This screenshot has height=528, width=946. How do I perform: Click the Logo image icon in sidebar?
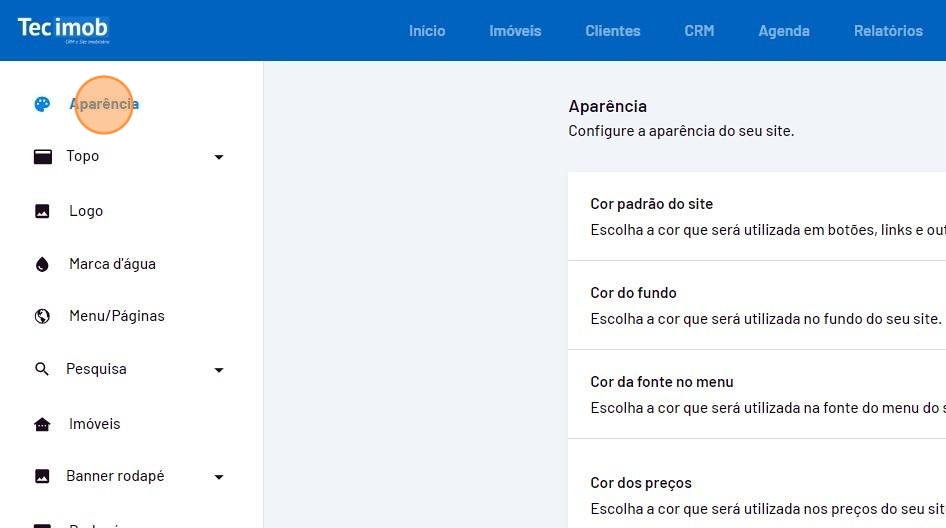(42, 211)
